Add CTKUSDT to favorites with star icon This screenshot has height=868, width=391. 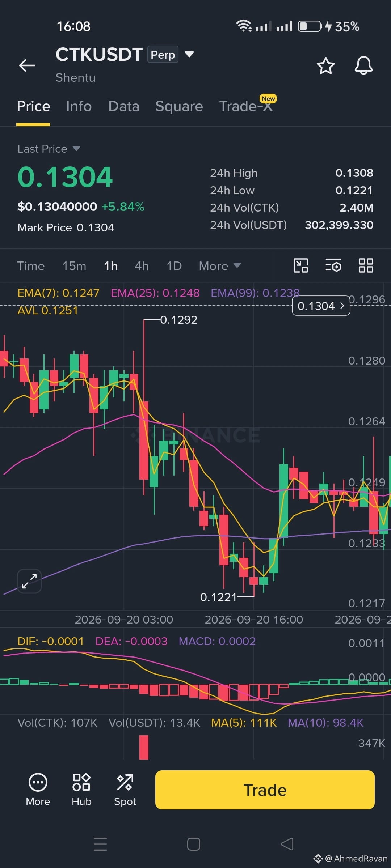tap(325, 66)
